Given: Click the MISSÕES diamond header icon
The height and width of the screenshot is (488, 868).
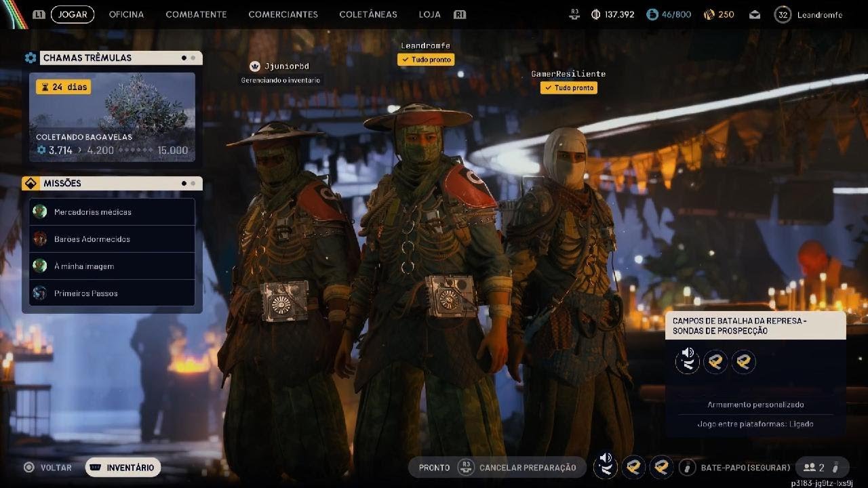Looking at the screenshot, I should coord(31,183).
